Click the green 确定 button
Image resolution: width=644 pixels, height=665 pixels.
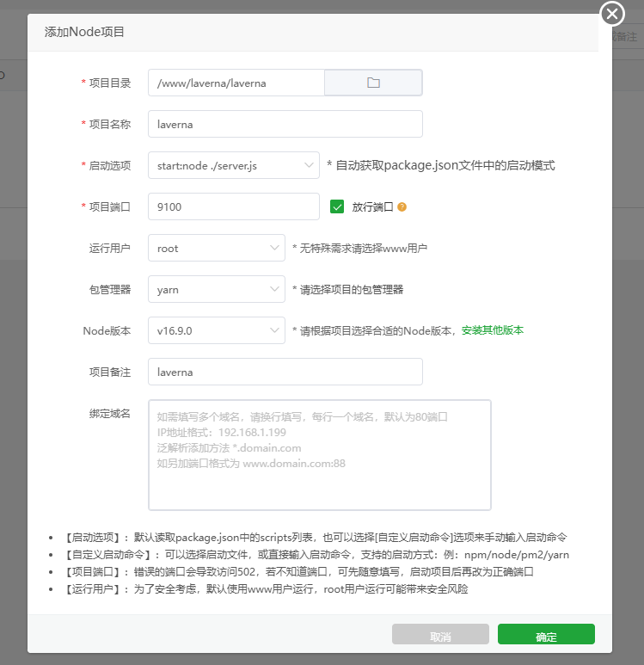click(546, 634)
